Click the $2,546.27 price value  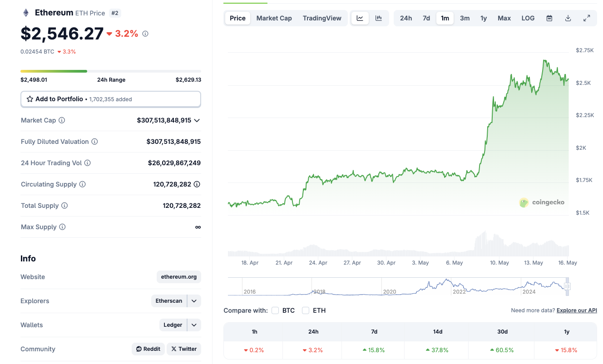(x=62, y=34)
